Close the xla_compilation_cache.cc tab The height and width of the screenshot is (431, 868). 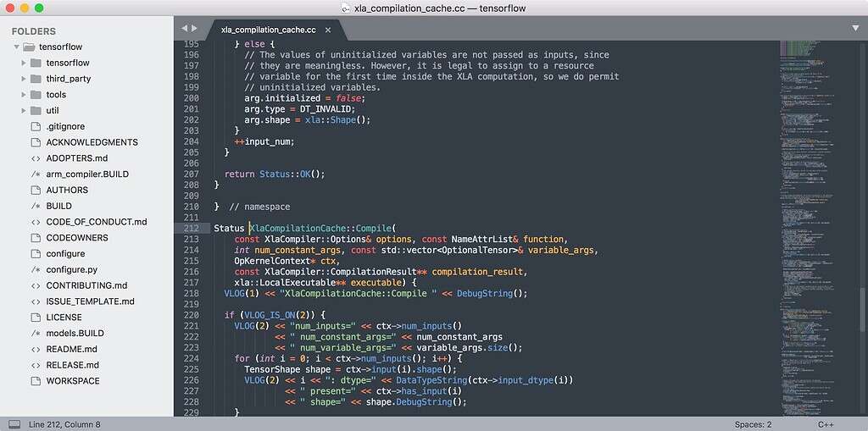point(328,30)
